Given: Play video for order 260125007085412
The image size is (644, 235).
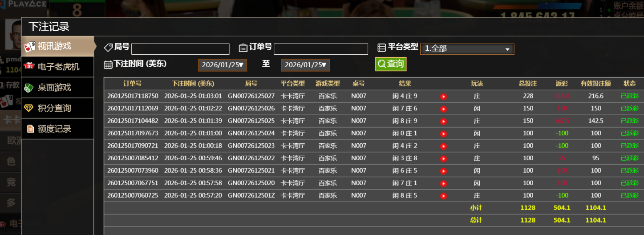Looking at the screenshot, I should click(443, 158).
